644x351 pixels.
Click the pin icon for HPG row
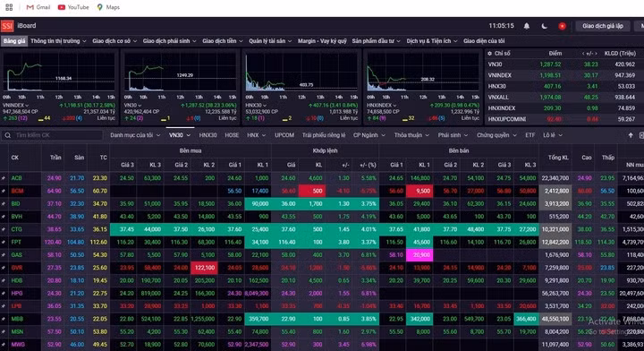coord(4,294)
